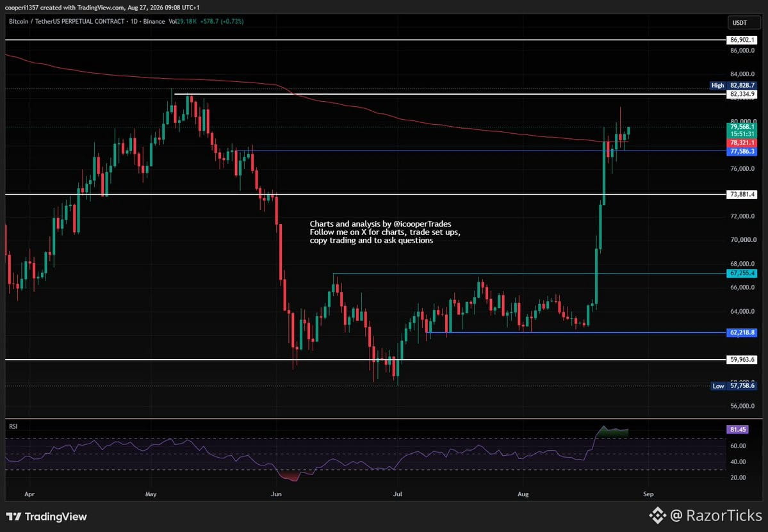
Task: Click the blue 62,218.8 price label
Action: (742, 332)
